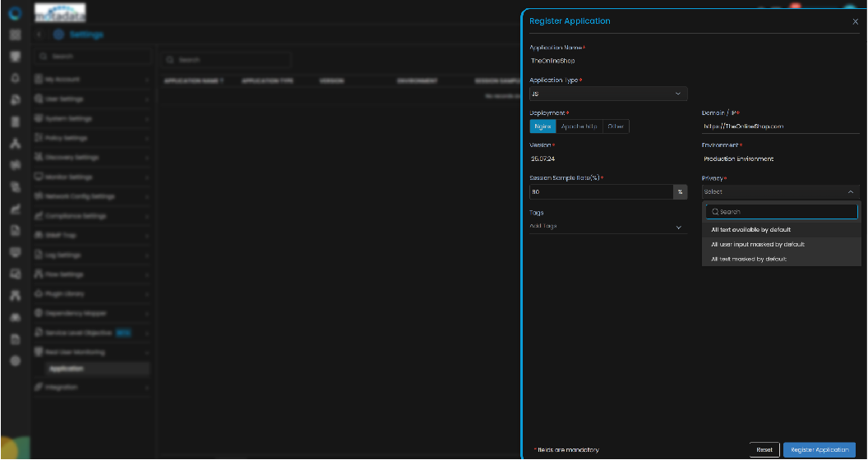Screen dimensions: 868x460
Task: Expand System Settings section
Action: [x=92, y=119]
